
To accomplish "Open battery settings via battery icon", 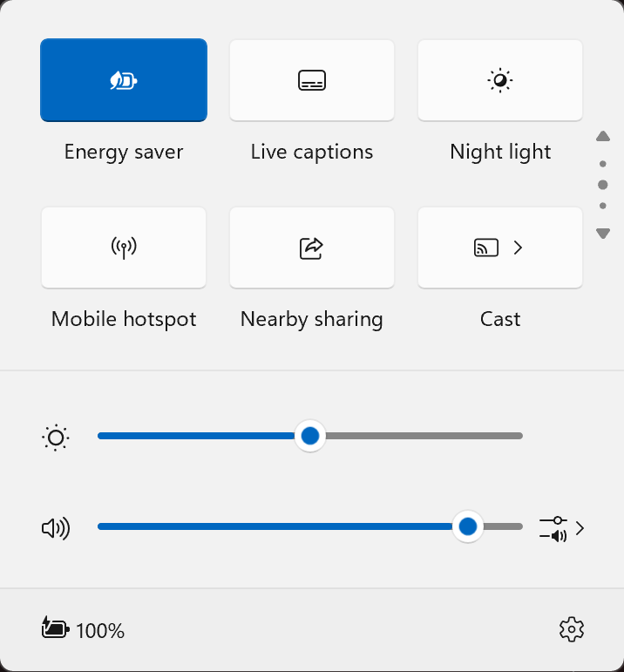I will coord(55,628).
